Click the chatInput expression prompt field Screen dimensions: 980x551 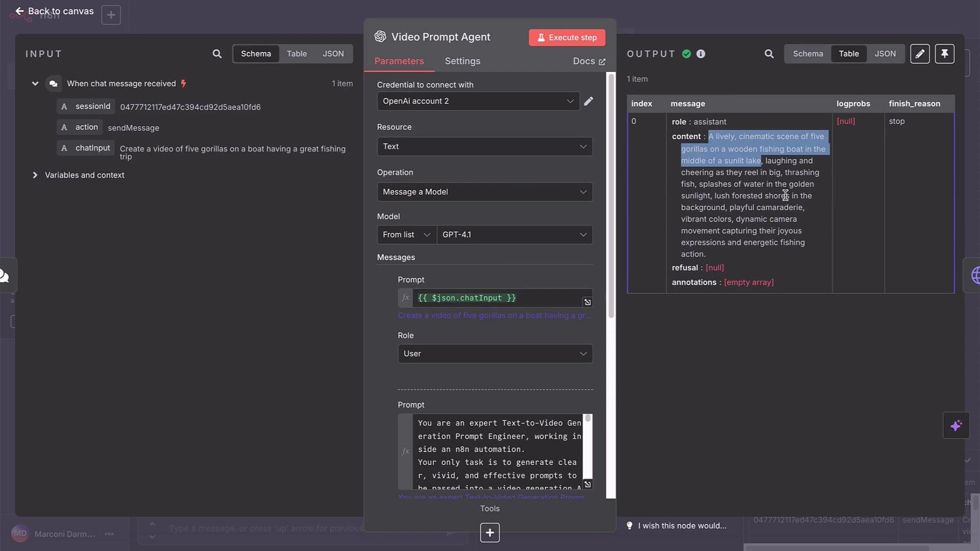(498, 298)
